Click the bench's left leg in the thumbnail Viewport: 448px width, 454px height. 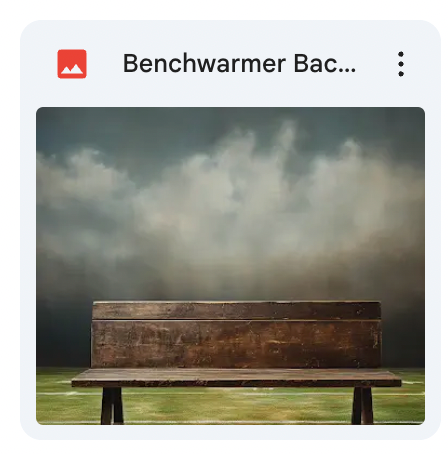pos(112,406)
